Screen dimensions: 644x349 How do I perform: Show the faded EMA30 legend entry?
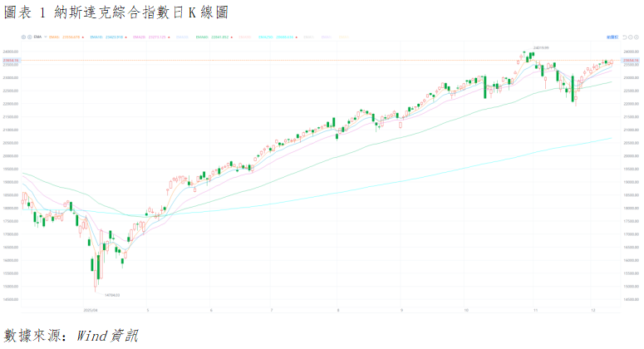pyautogui.click(x=182, y=37)
